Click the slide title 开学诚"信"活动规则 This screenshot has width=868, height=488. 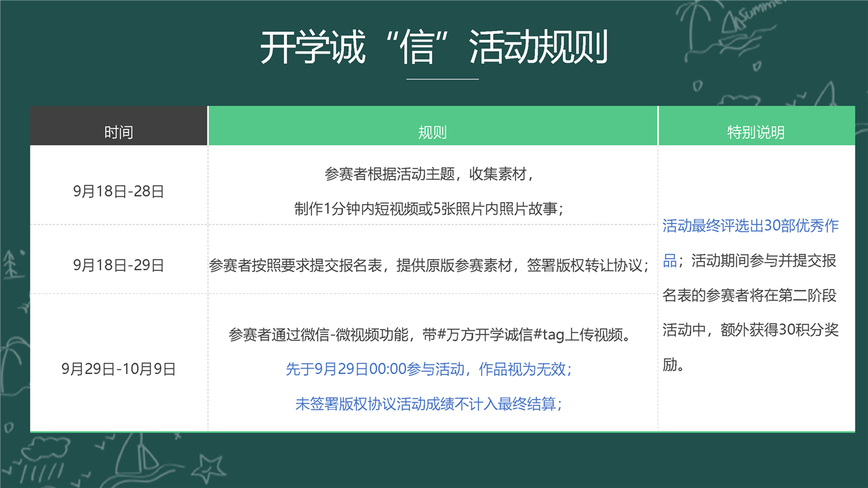tap(433, 47)
